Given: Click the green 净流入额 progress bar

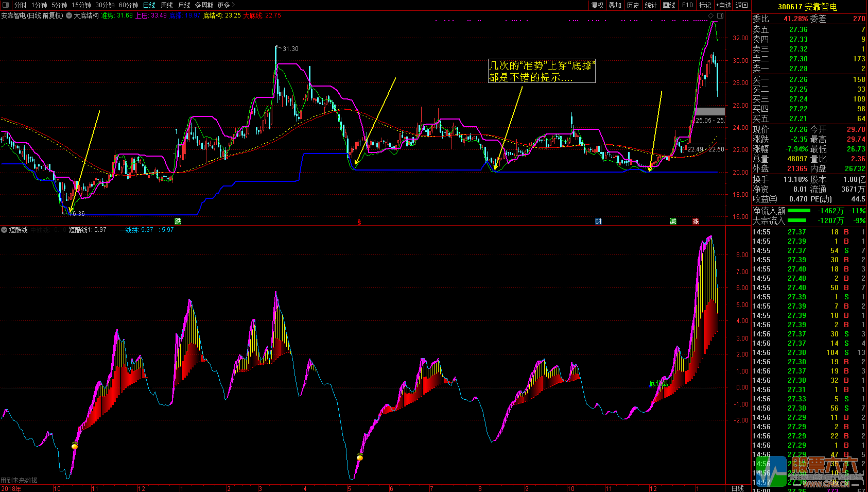Looking at the screenshot, I should click(x=798, y=211).
